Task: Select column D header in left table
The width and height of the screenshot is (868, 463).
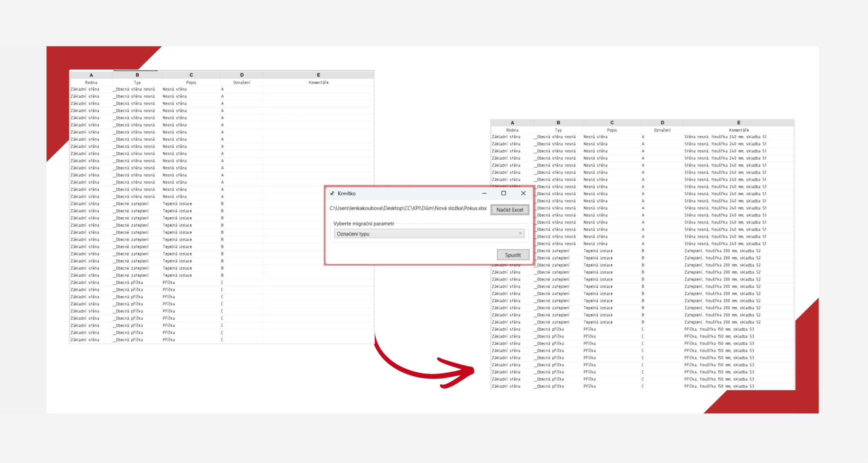Action: point(242,75)
